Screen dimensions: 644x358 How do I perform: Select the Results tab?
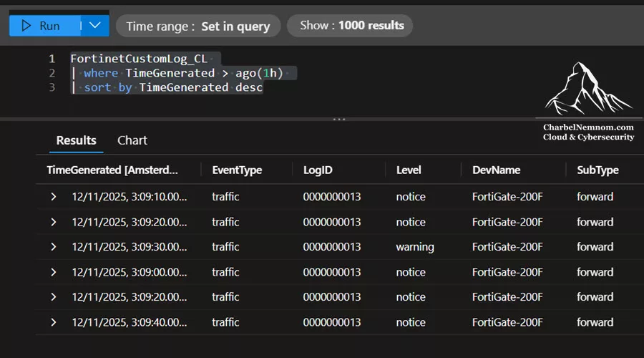pyautogui.click(x=76, y=140)
